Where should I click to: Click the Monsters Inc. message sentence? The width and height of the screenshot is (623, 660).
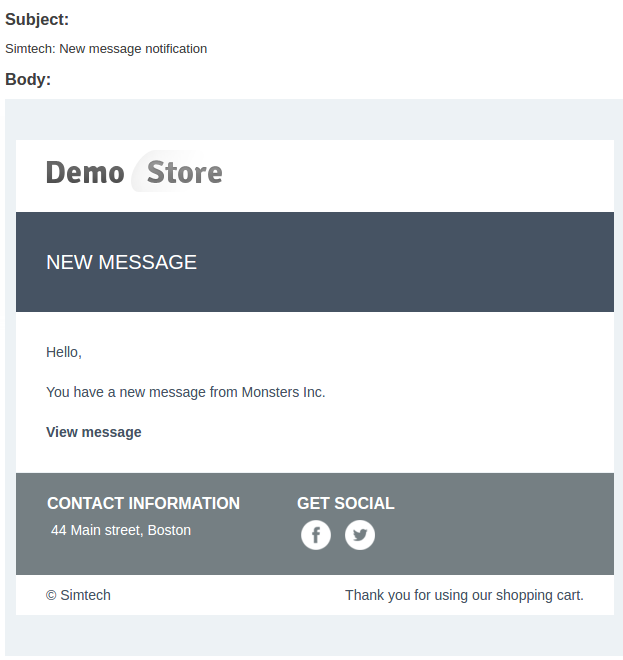pos(186,392)
